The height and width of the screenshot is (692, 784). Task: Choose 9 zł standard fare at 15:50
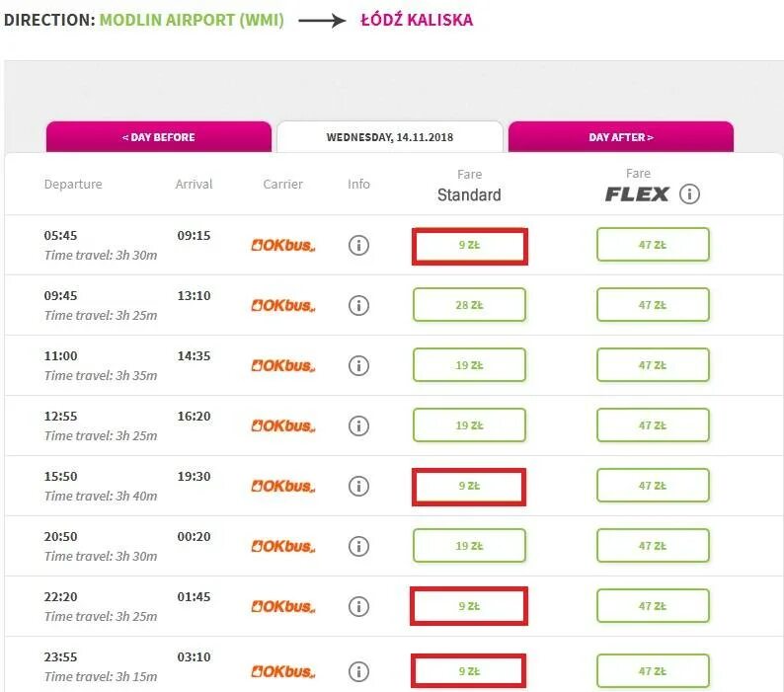click(469, 486)
